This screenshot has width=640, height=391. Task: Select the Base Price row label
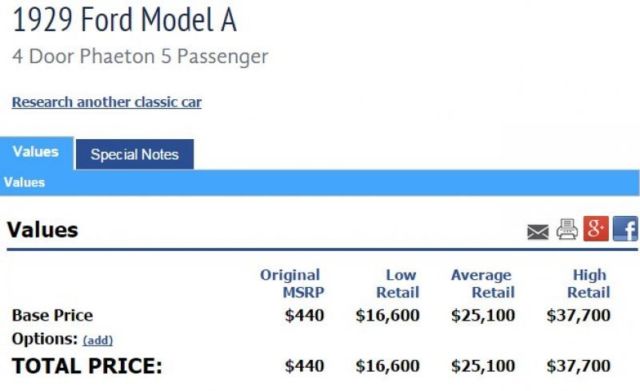point(52,315)
